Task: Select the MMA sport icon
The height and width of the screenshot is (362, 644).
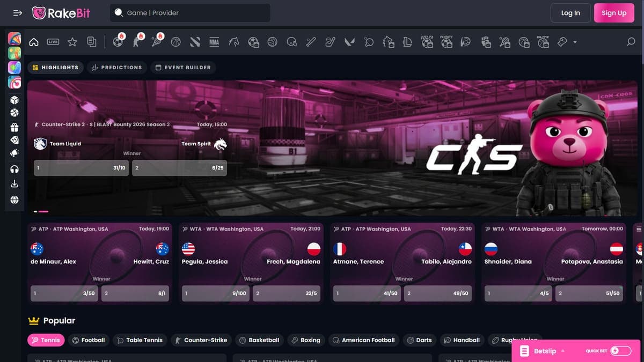Action: click(x=214, y=42)
